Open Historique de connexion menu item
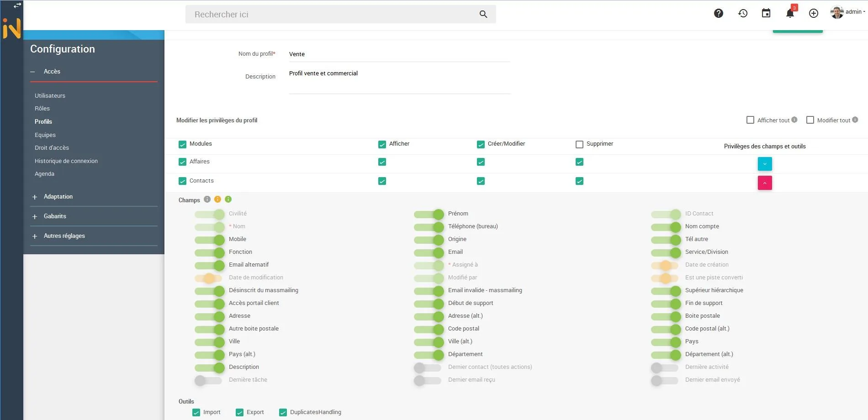Image resolution: width=868 pixels, height=420 pixels. click(x=66, y=161)
